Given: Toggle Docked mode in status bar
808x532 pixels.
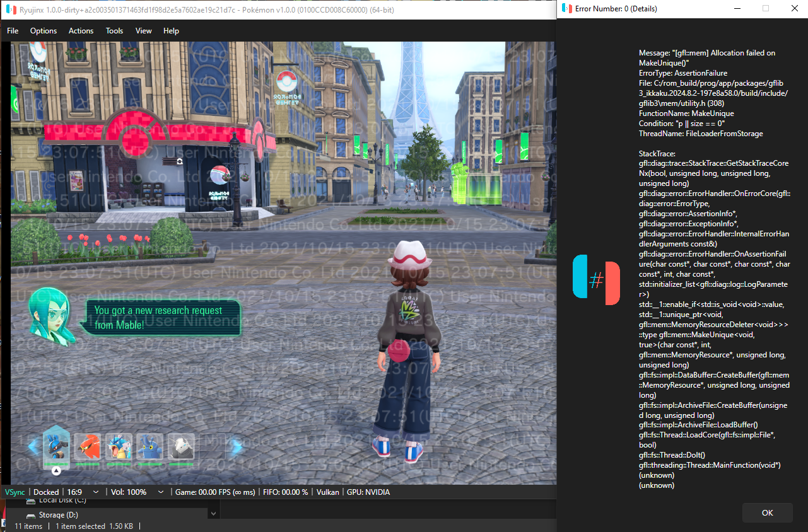Looking at the screenshot, I should click(46, 492).
